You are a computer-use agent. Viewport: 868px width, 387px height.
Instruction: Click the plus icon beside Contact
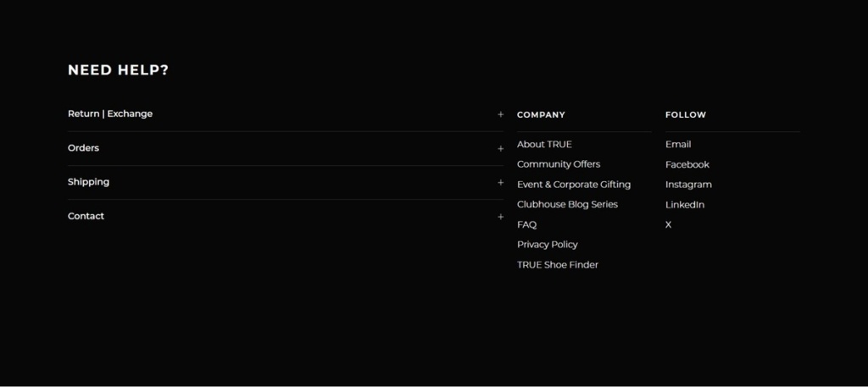click(500, 217)
